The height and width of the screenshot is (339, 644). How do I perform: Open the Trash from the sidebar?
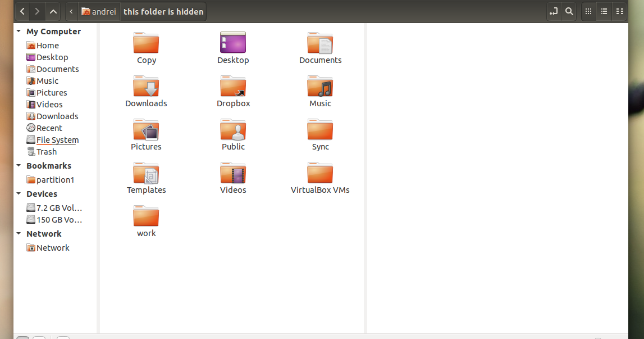pyautogui.click(x=46, y=151)
